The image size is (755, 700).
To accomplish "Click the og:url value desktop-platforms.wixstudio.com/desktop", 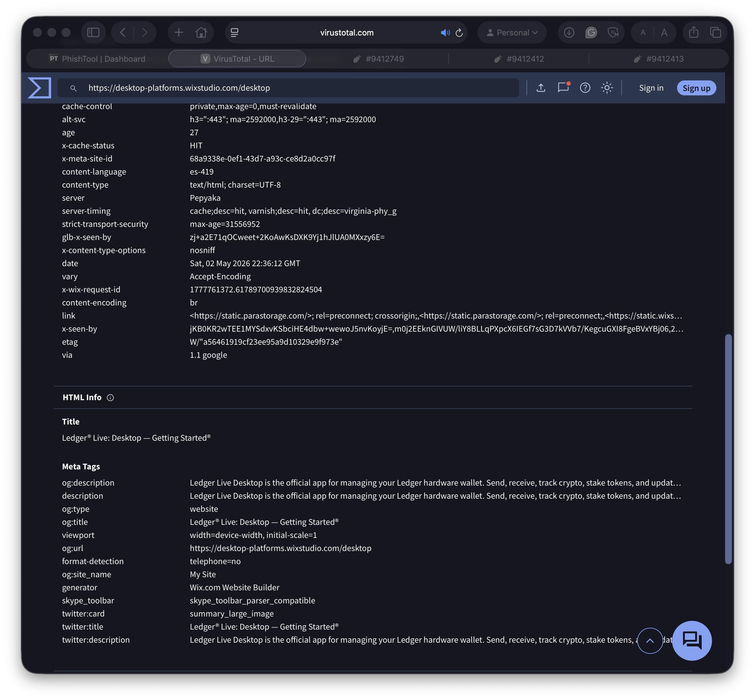I will tap(280, 548).
